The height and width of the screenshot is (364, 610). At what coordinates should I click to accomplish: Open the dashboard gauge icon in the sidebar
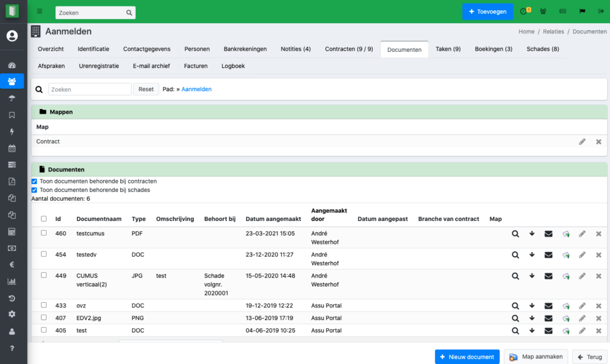click(12, 65)
